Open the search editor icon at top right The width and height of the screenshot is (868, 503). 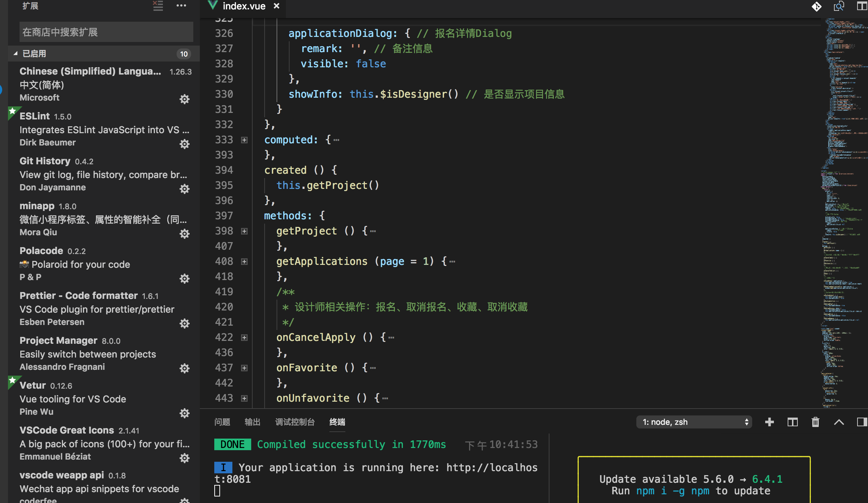[x=839, y=6]
